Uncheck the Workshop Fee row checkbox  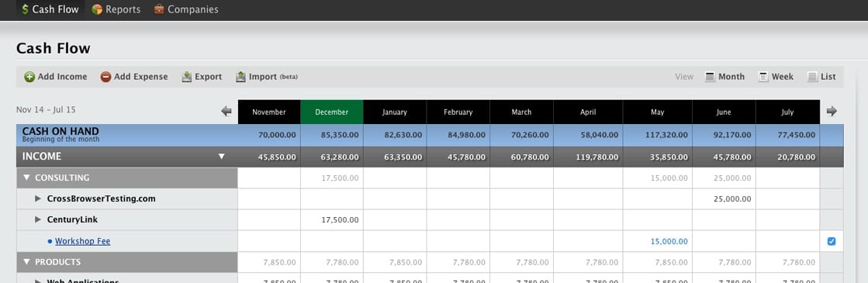tap(832, 241)
